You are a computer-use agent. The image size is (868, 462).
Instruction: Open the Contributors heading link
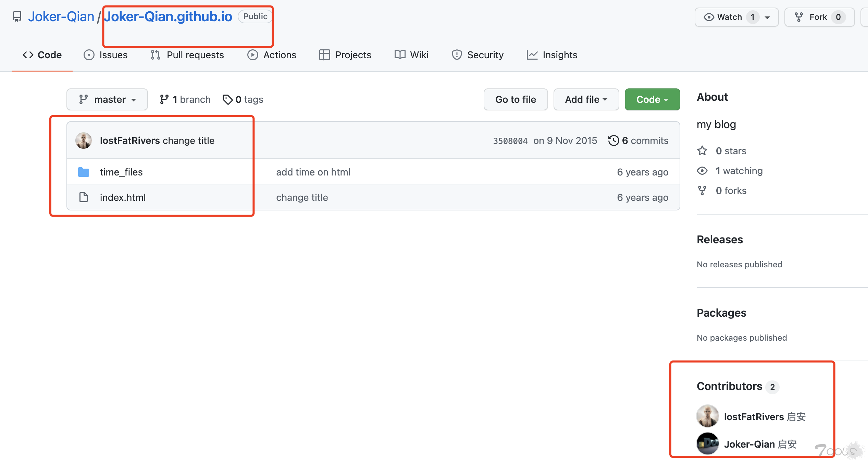[x=738, y=386]
